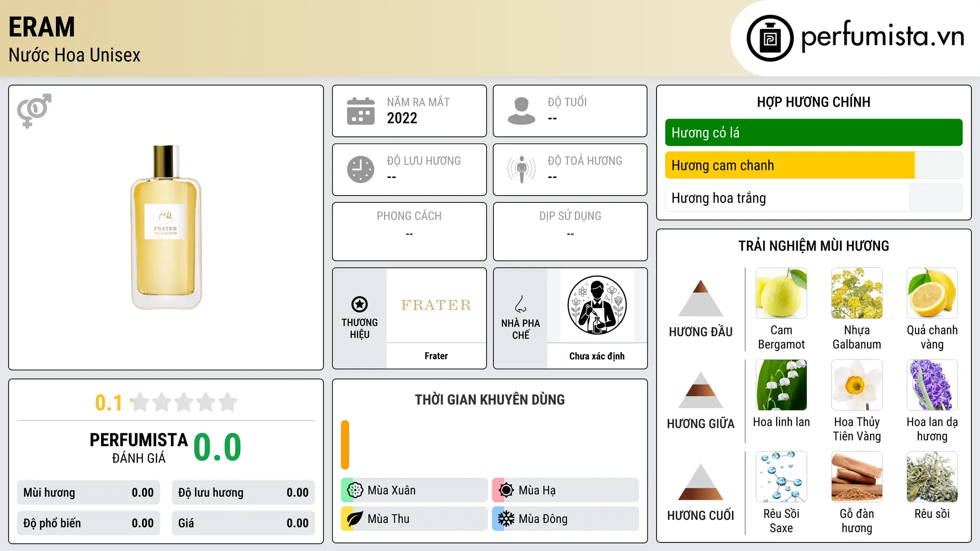
Task: Click the Mùa Thu leaf icon
Action: [355, 519]
